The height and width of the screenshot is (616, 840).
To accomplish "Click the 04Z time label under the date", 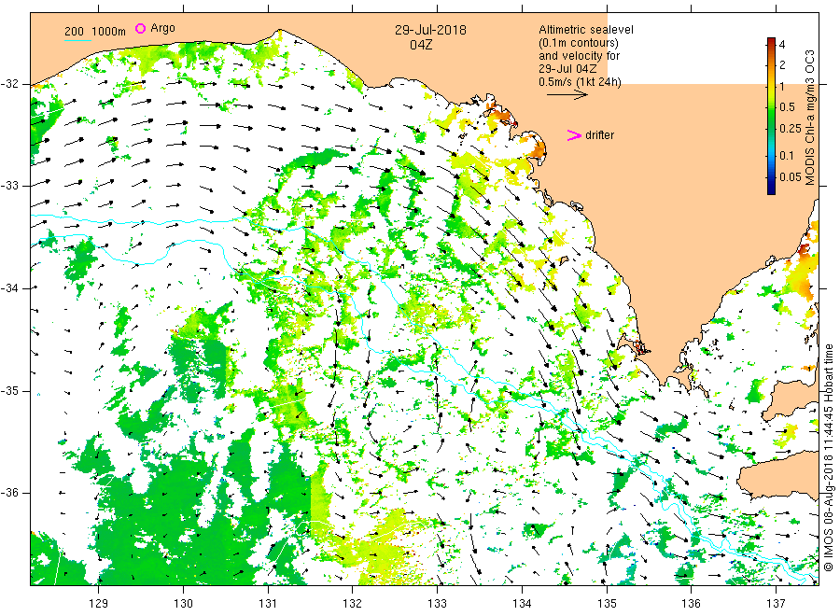I will pyautogui.click(x=421, y=45).
